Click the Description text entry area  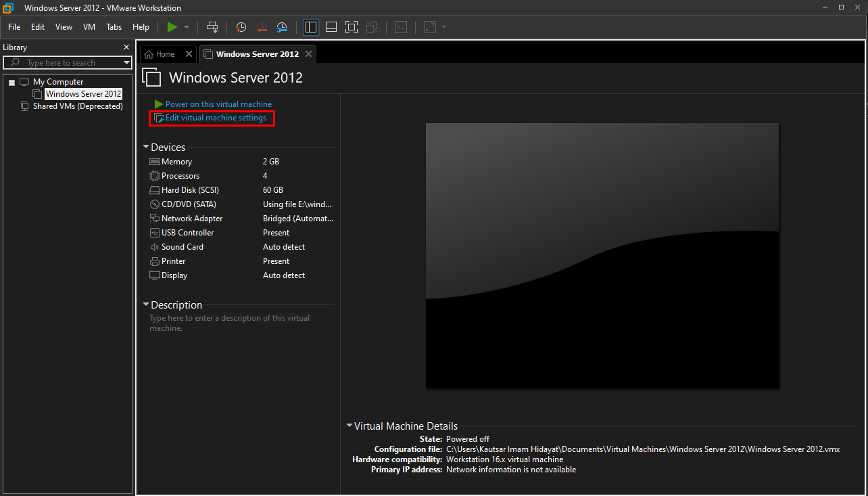[230, 322]
